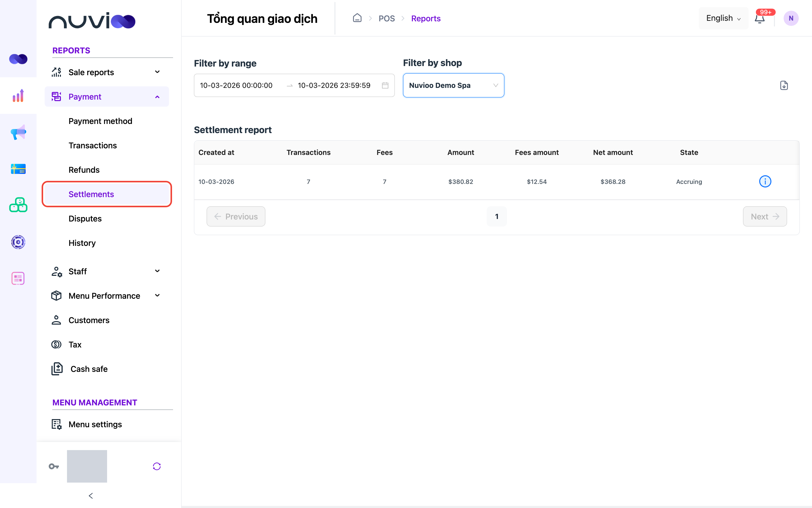Click the export download file icon

click(784, 85)
